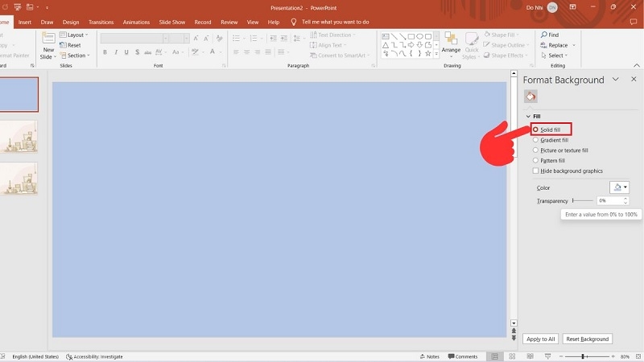This screenshot has height=362, width=644.
Task: Click the scroll down arrow beside slide
Action: click(514, 323)
